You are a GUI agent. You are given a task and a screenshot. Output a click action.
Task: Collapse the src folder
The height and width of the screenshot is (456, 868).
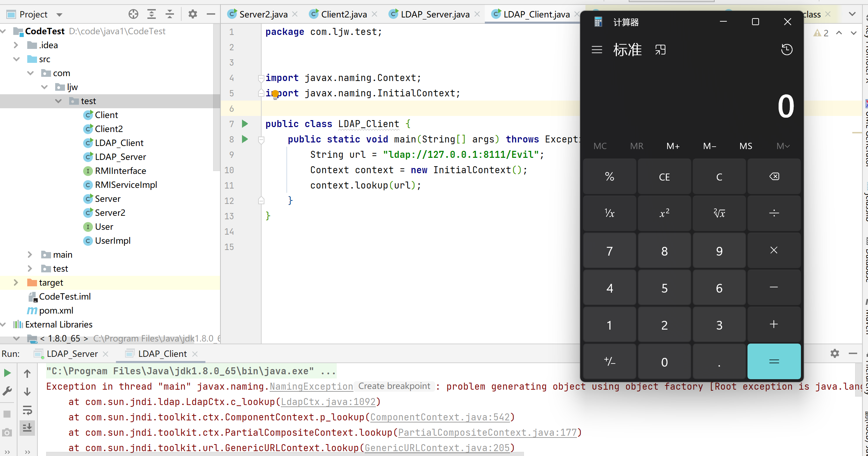coord(16,59)
